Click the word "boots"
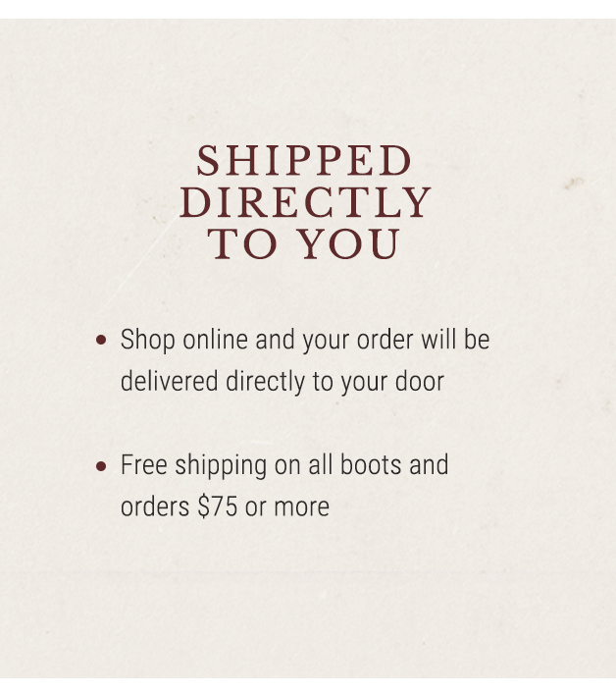This screenshot has width=616, height=693. (x=371, y=465)
